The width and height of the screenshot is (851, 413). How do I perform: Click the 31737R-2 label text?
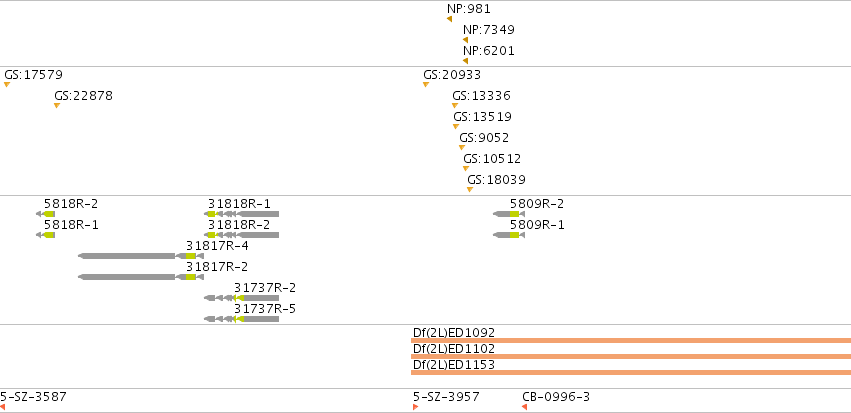tap(265, 288)
